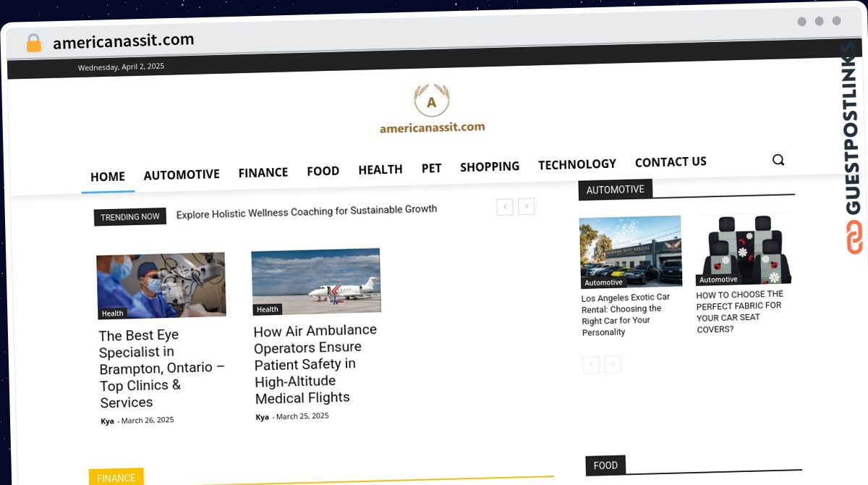
Task: Open the TECHNOLOGY menu item
Action: (x=577, y=164)
